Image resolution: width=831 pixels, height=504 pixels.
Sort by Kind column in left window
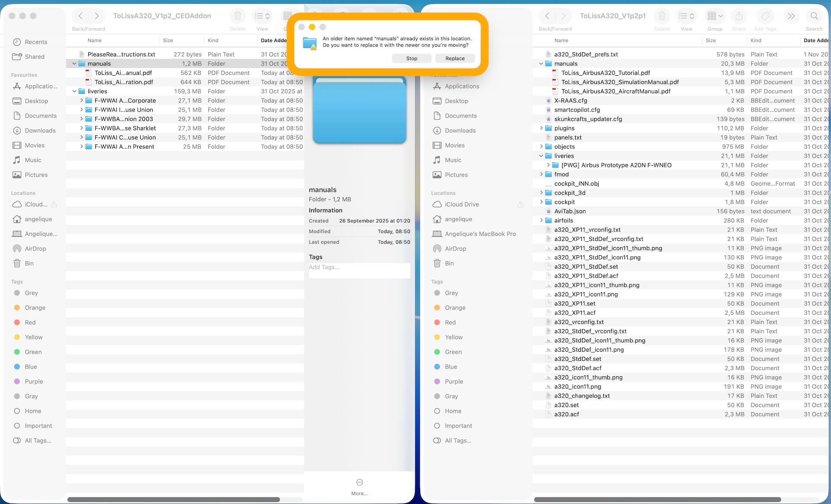tap(213, 40)
